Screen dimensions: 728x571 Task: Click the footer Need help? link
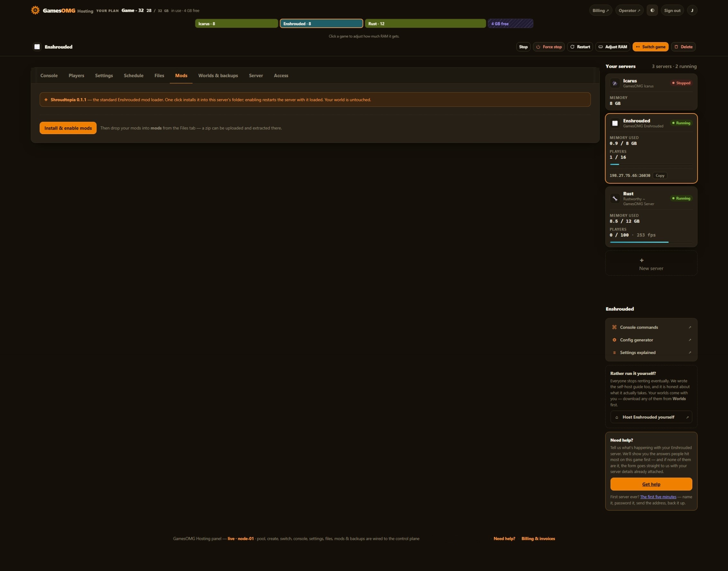pos(504,539)
